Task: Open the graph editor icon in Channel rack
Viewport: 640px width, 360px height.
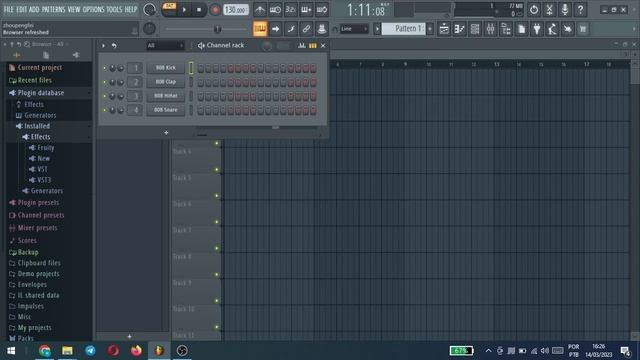Action: coord(302,46)
